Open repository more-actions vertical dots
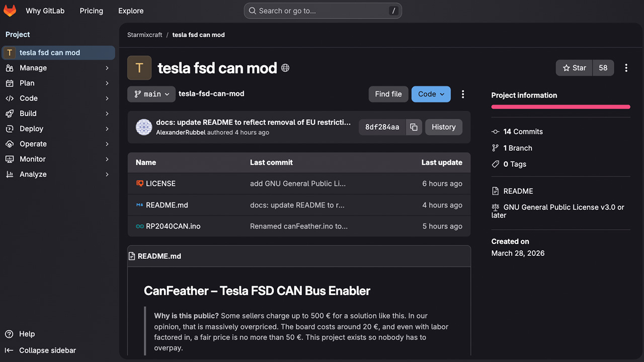The image size is (644, 362). [463, 94]
